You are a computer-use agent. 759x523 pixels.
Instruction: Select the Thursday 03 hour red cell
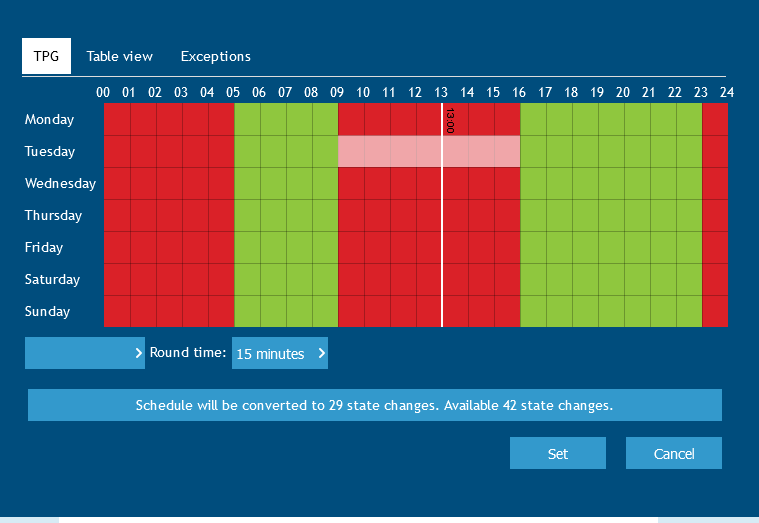[x=195, y=215]
